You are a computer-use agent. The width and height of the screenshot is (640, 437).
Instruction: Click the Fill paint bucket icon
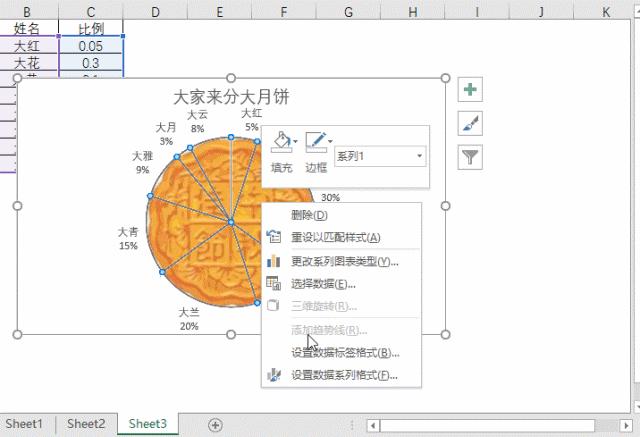point(281,144)
